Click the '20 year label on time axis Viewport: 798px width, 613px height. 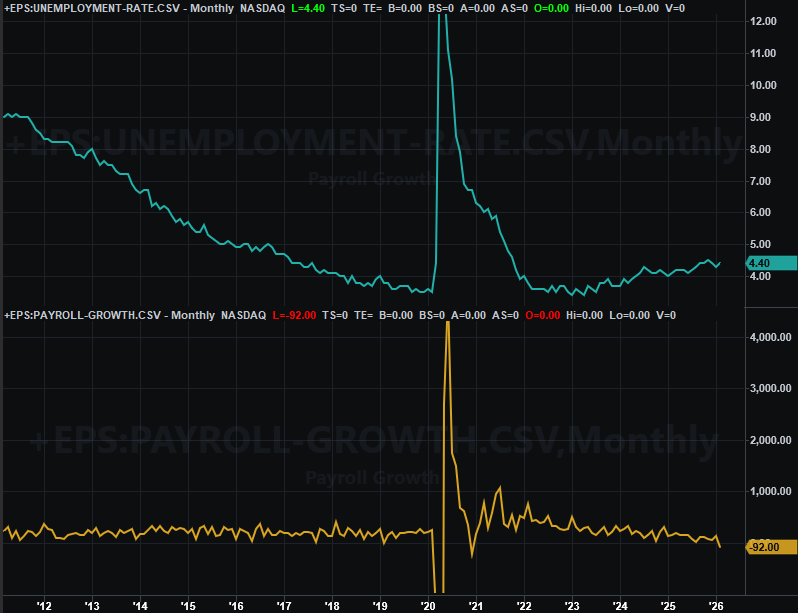point(428,605)
